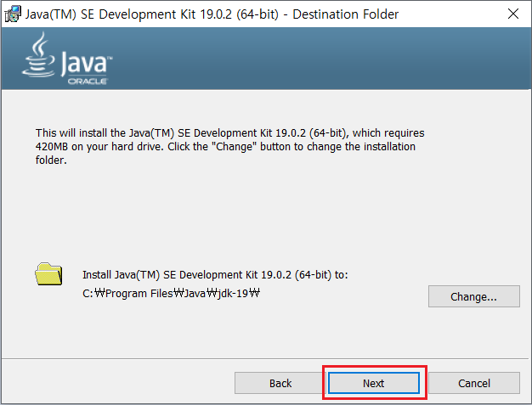Open the Change... folder dialog
532x405 pixels.
(x=474, y=296)
